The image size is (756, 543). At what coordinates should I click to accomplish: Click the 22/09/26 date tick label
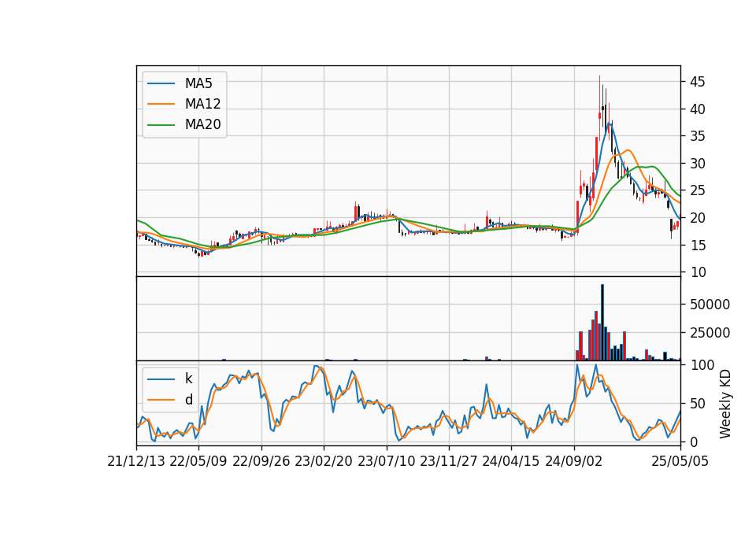[261, 461]
